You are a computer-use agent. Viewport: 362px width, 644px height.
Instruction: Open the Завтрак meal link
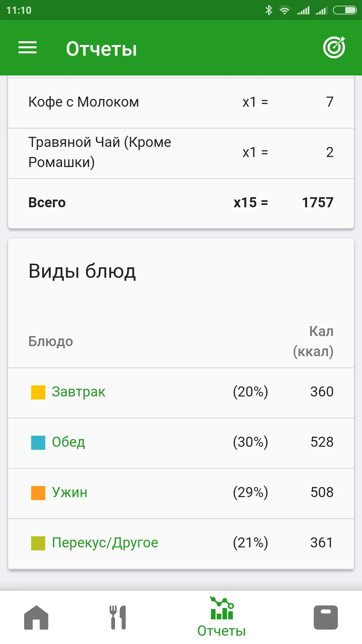point(78,392)
